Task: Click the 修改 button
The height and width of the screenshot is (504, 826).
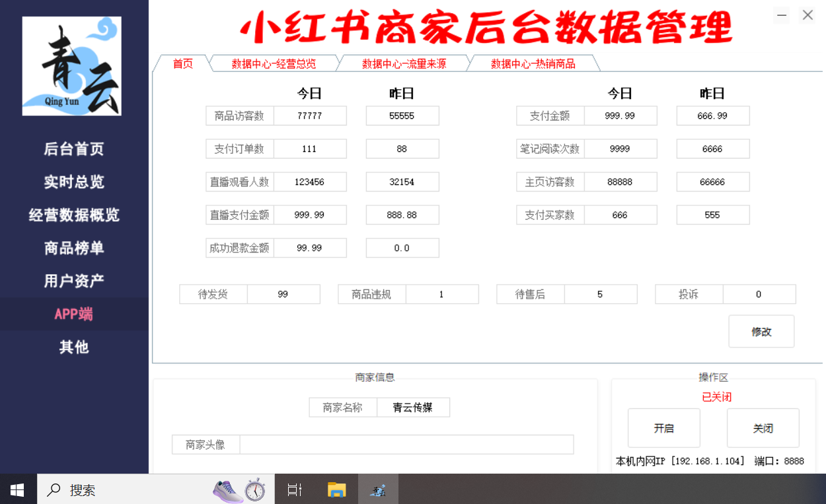Action: (761, 332)
